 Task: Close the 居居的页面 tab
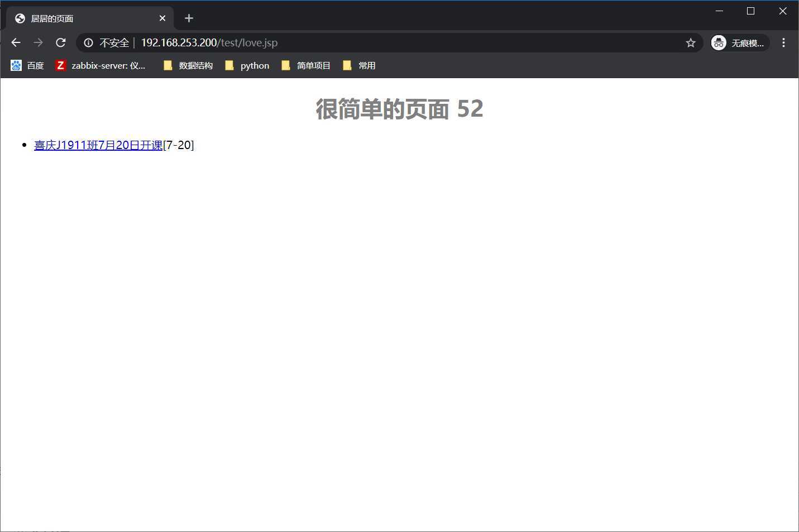[162, 18]
